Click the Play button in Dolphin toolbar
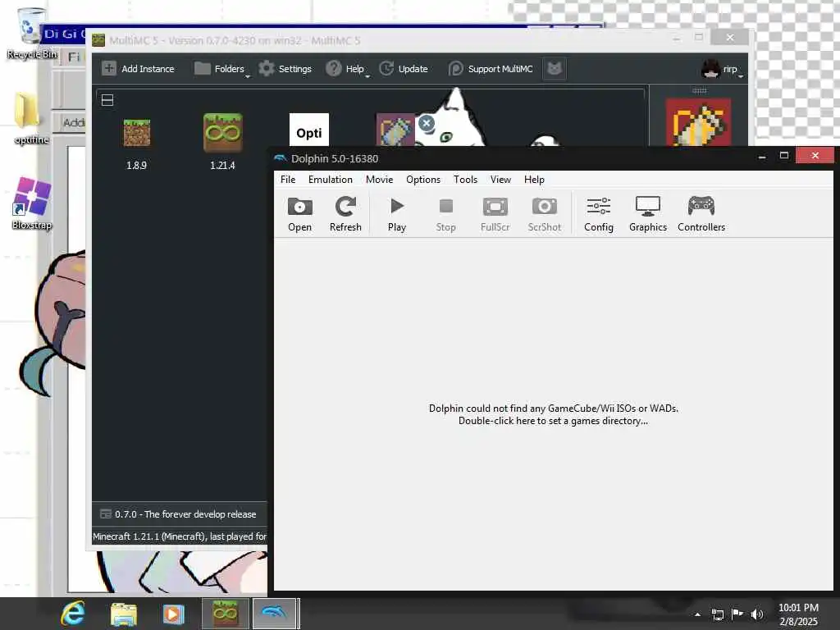The width and height of the screenshot is (840, 630). (x=397, y=214)
